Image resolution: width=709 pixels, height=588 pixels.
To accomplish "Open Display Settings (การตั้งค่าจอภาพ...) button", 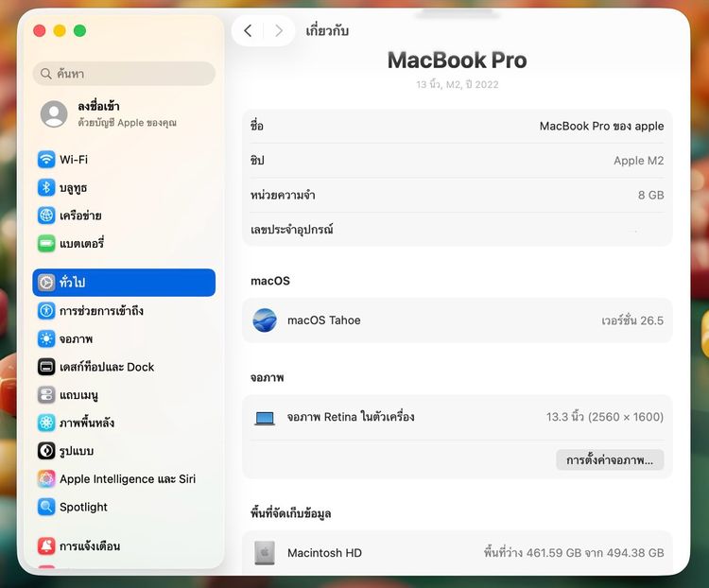I will click(x=610, y=460).
